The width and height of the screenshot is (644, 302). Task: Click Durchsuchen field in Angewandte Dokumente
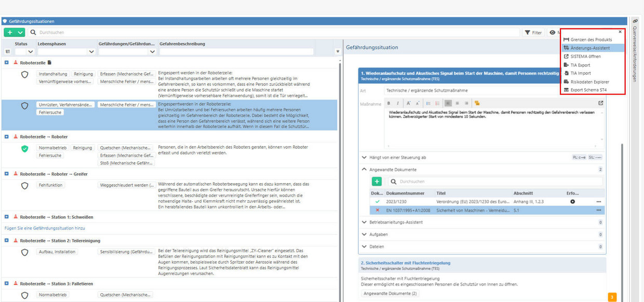click(495, 182)
